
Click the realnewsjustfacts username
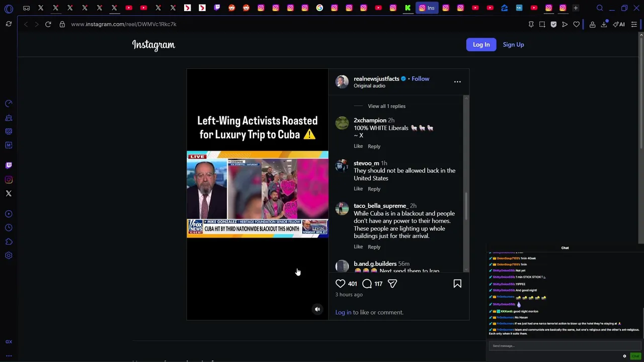tap(376, 78)
